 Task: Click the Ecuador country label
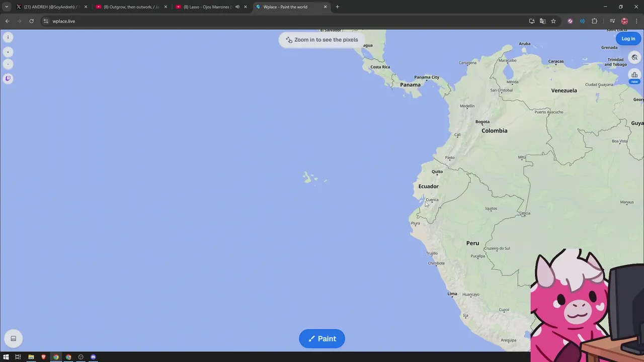coord(428,187)
